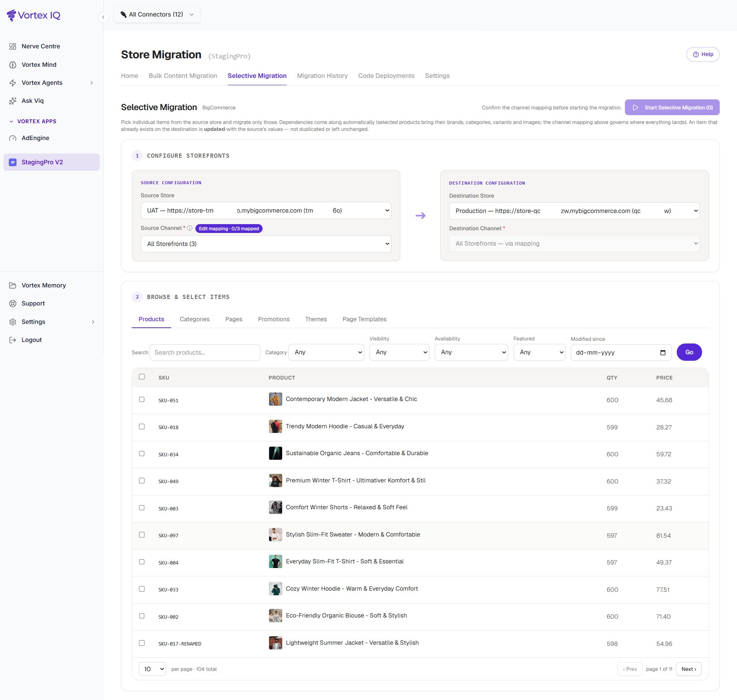The width and height of the screenshot is (737, 700).
Task: Open the Code Deployments tab
Action: (x=386, y=76)
